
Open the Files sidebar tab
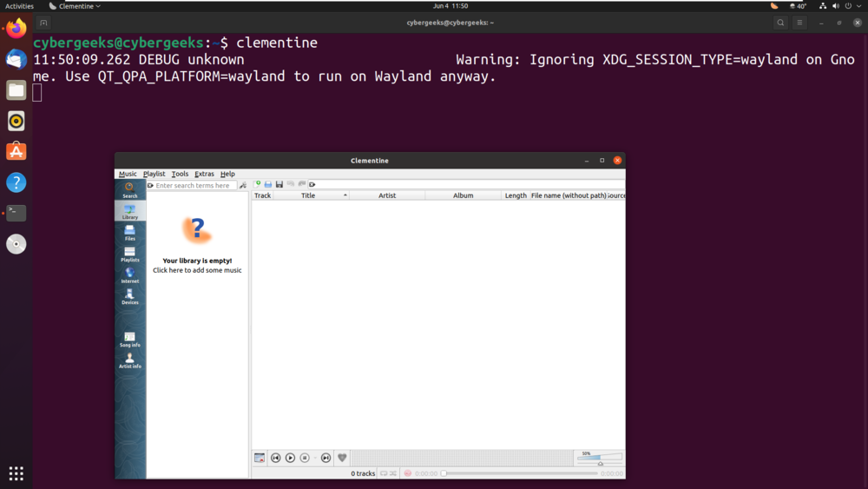pyautogui.click(x=130, y=233)
